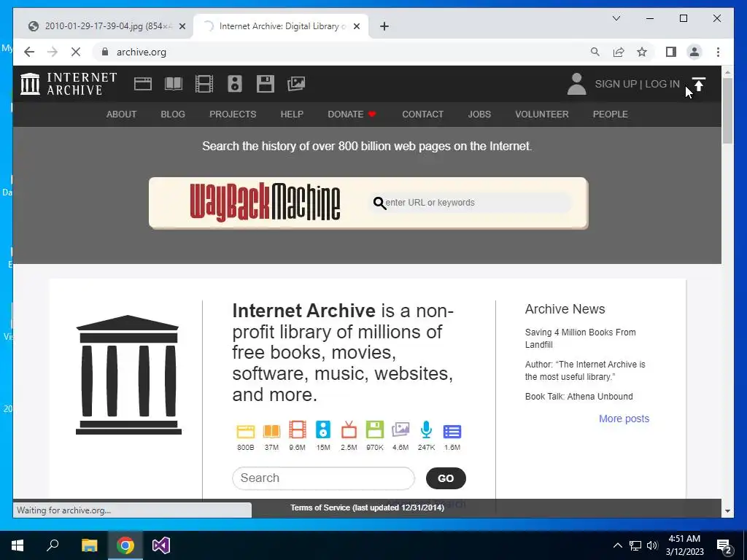The image size is (747, 560).
Task: Open Book Talk: Athena Unbound post
Action: point(578,396)
